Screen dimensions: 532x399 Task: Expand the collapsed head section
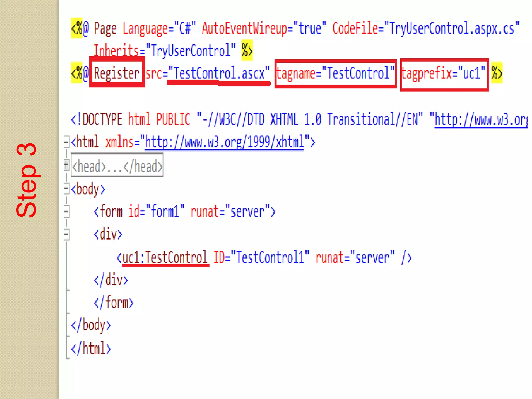coord(66,165)
